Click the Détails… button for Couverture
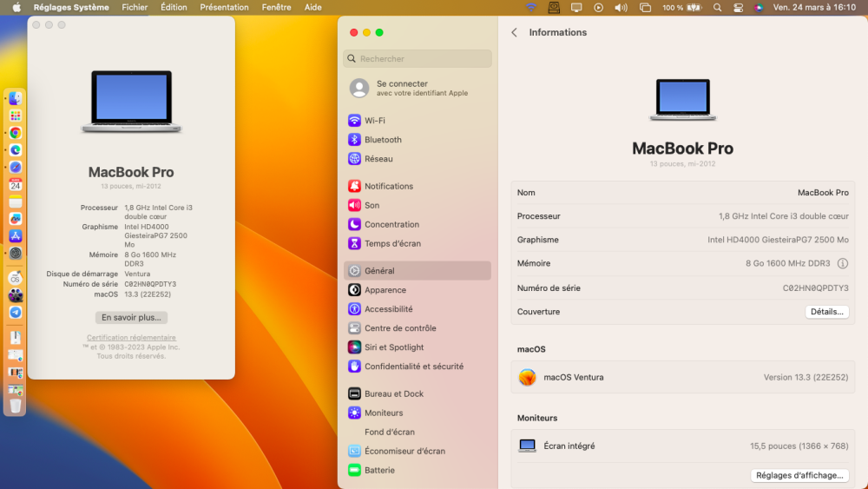 (x=826, y=312)
